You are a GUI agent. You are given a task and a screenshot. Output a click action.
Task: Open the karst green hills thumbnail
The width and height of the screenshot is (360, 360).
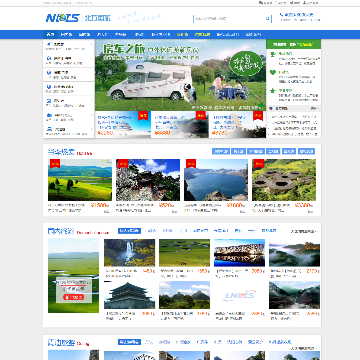(184, 295)
